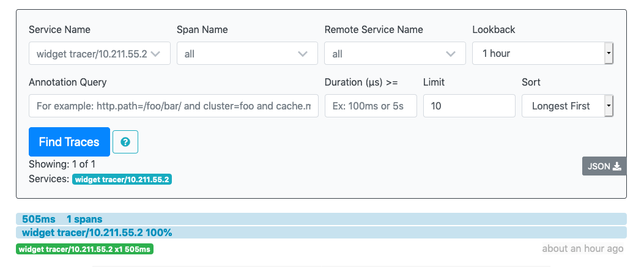Click the Annotation Query input field
644x277 pixels.
(x=174, y=106)
